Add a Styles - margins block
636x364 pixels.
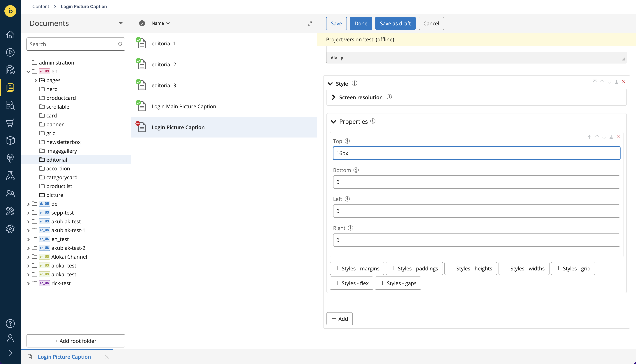coord(357,269)
